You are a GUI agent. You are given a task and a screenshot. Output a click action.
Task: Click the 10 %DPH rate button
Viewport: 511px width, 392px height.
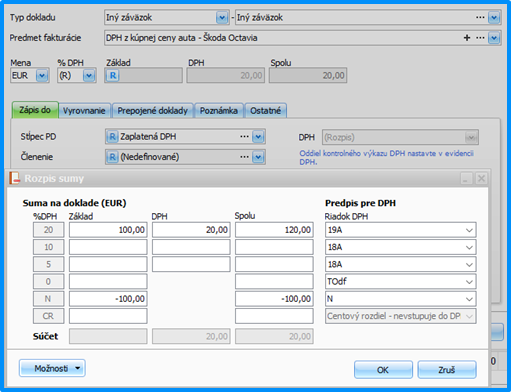pyautogui.click(x=48, y=247)
